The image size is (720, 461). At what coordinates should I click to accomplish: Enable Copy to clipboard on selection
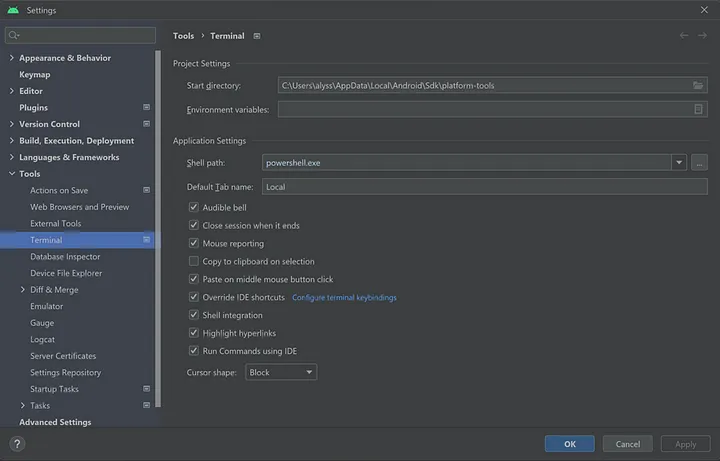pos(194,262)
